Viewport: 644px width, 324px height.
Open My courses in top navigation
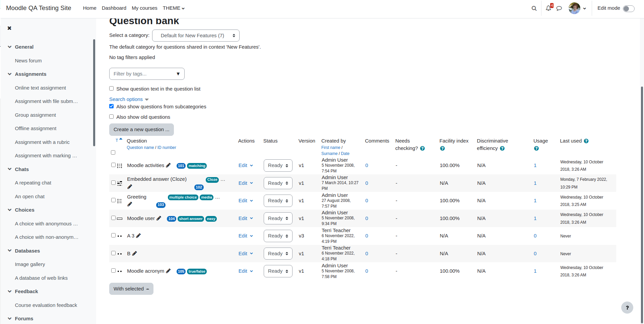(x=144, y=8)
